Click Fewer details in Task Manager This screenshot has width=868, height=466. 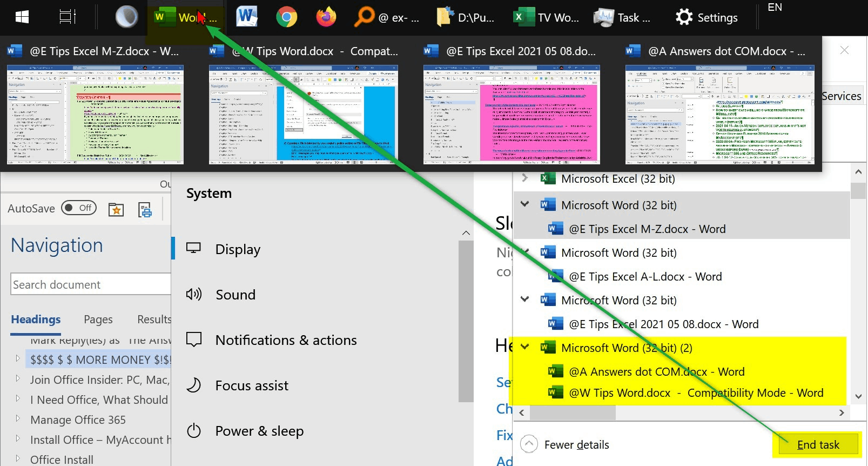pyautogui.click(x=566, y=444)
